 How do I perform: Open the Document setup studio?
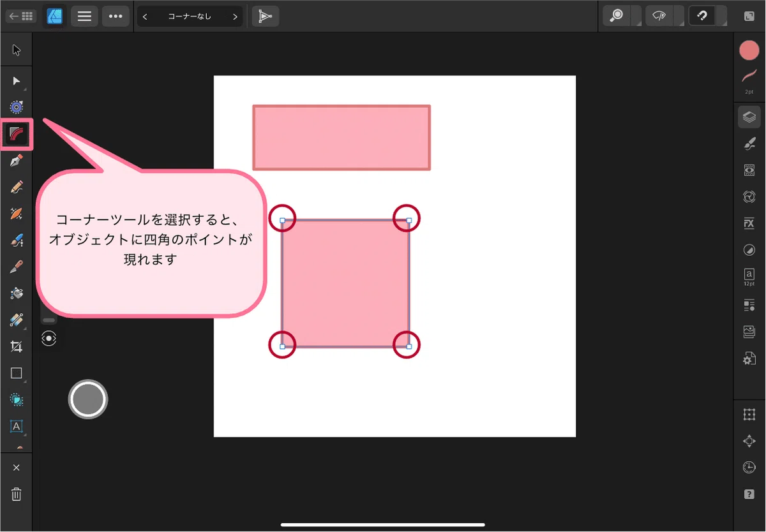tap(749, 358)
